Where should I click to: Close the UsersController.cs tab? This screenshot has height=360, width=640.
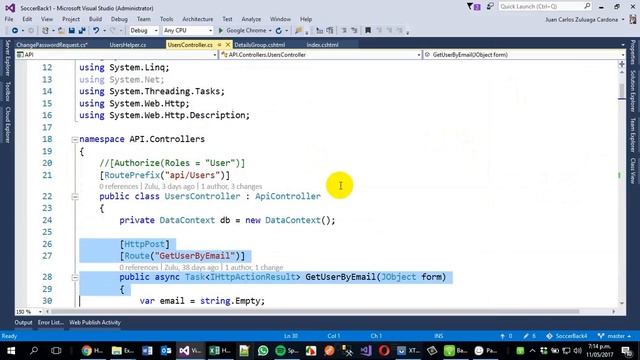(x=228, y=44)
